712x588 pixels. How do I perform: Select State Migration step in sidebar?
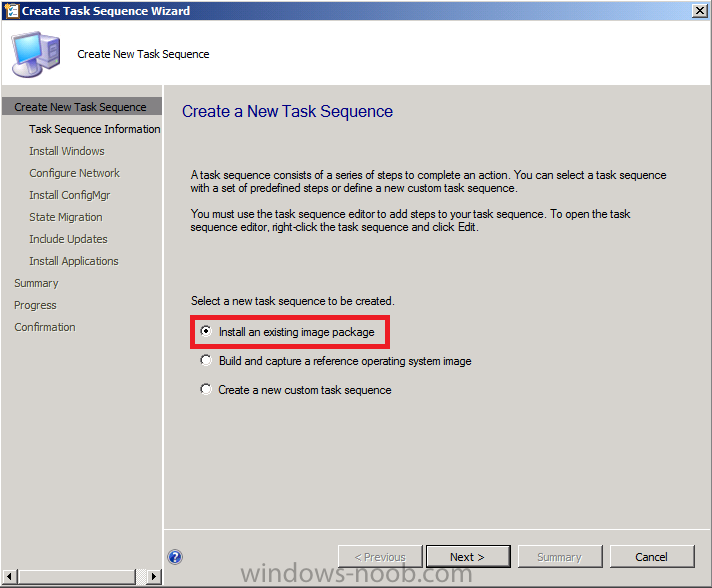pyautogui.click(x=66, y=217)
